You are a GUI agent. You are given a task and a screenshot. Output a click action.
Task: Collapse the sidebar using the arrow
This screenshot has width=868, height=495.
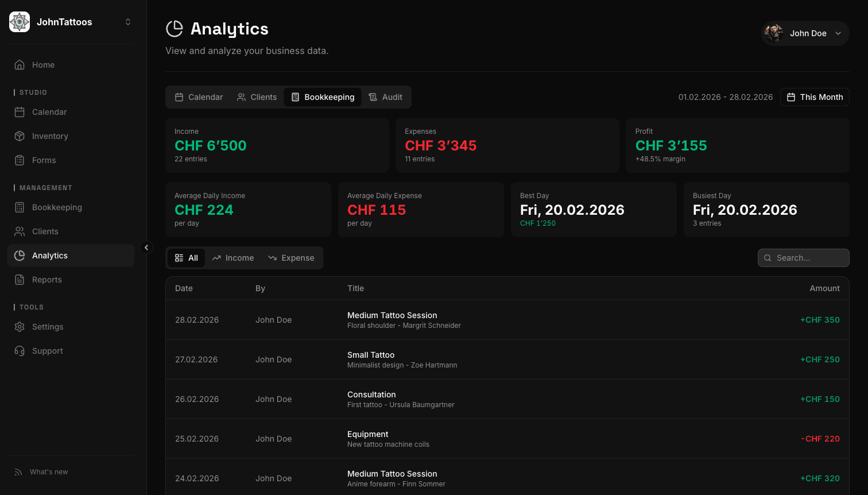tap(146, 247)
